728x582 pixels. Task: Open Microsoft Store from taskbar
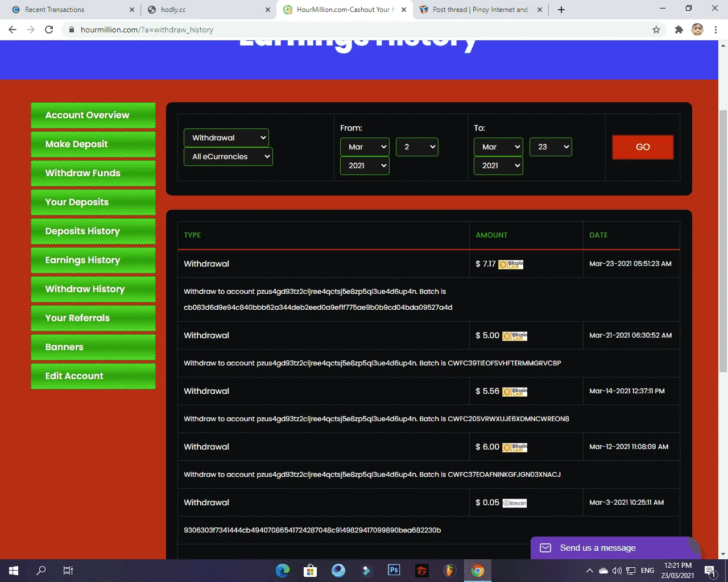[x=310, y=571]
